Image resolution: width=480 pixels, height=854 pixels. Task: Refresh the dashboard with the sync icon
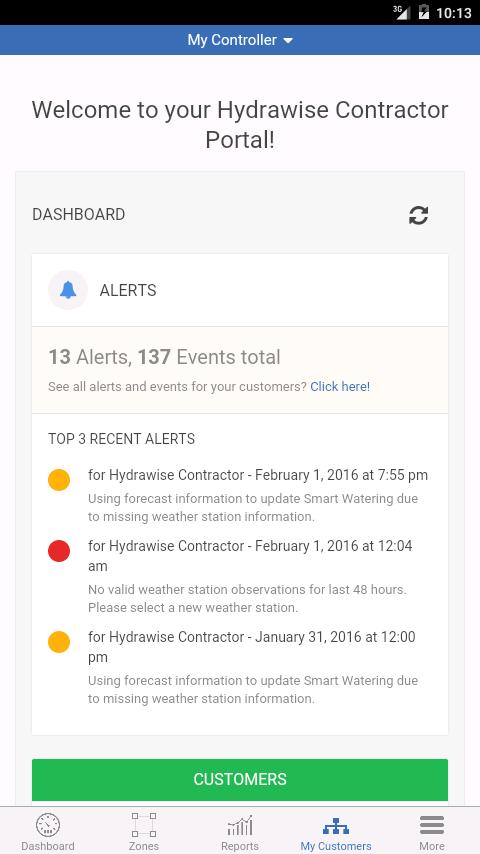click(x=418, y=215)
